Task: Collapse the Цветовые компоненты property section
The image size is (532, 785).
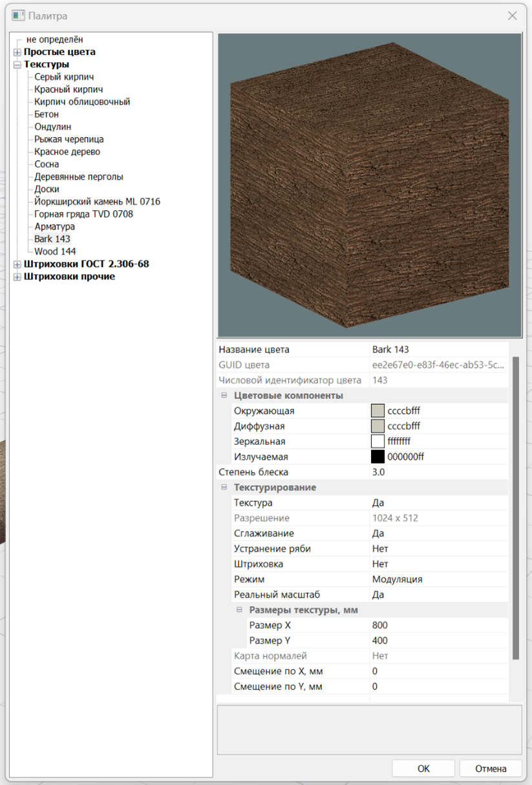Action: 224,396
